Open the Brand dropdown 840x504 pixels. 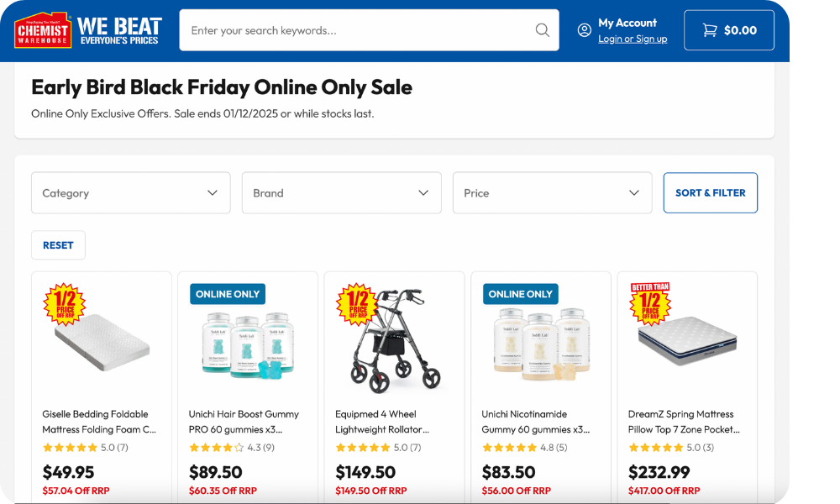(x=341, y=192)
